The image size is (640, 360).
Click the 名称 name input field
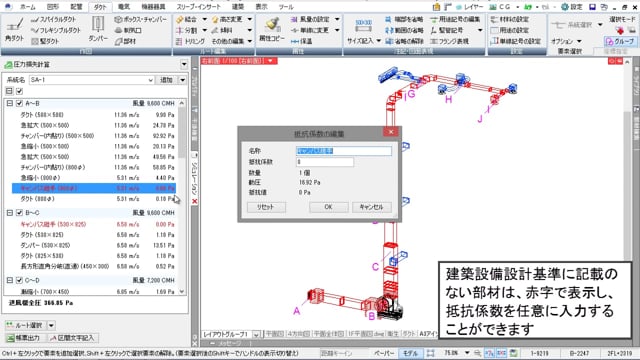344,151
